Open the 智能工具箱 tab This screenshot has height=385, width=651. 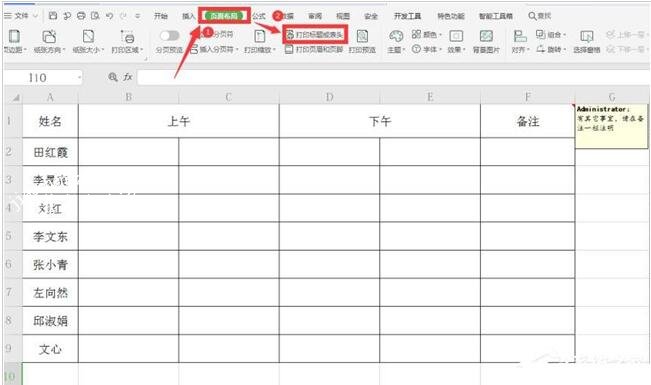click(x=496, y=16)
